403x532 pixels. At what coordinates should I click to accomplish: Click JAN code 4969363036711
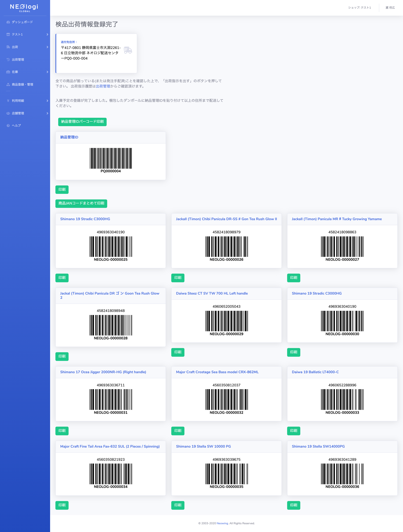click(111, 385)
